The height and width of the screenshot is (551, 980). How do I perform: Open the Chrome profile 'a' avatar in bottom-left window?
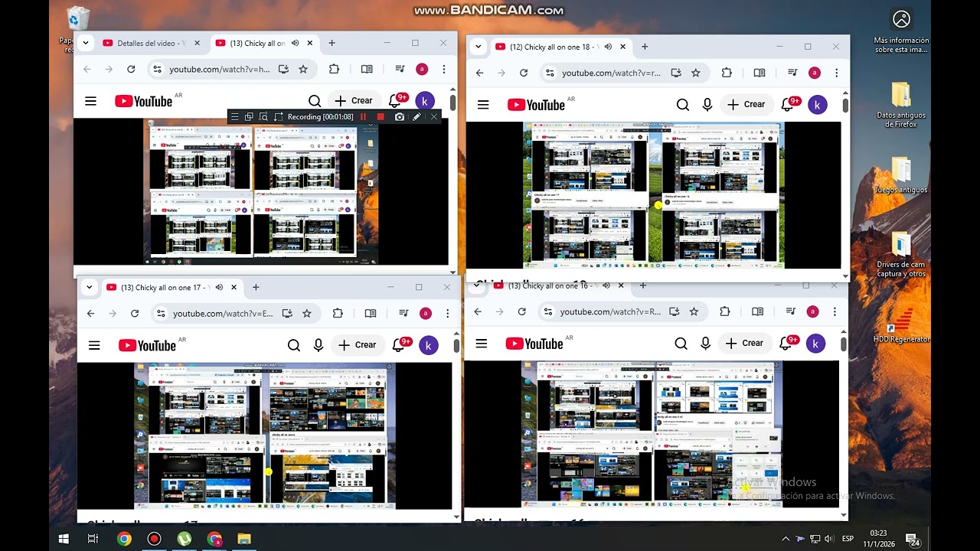[426, 313]
